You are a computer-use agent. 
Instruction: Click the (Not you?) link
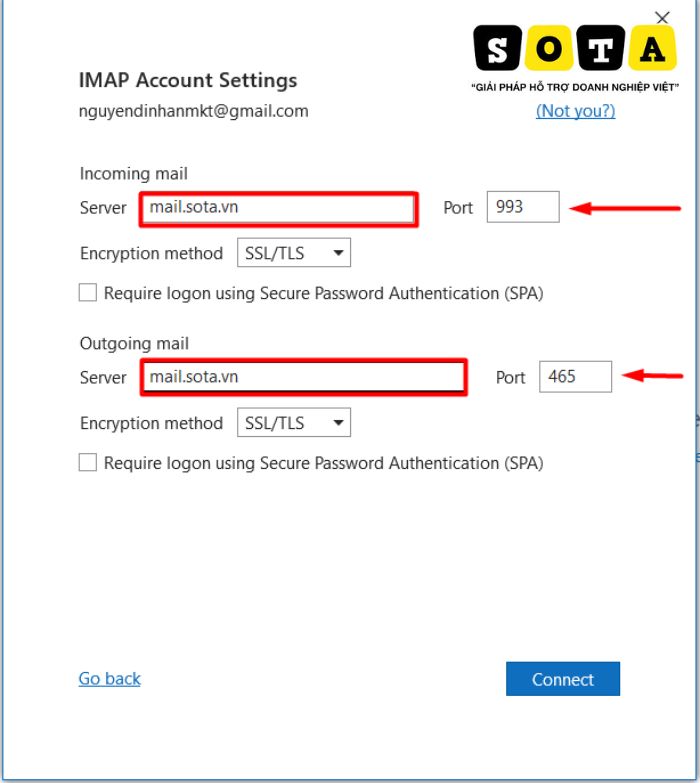pos(576,111)
